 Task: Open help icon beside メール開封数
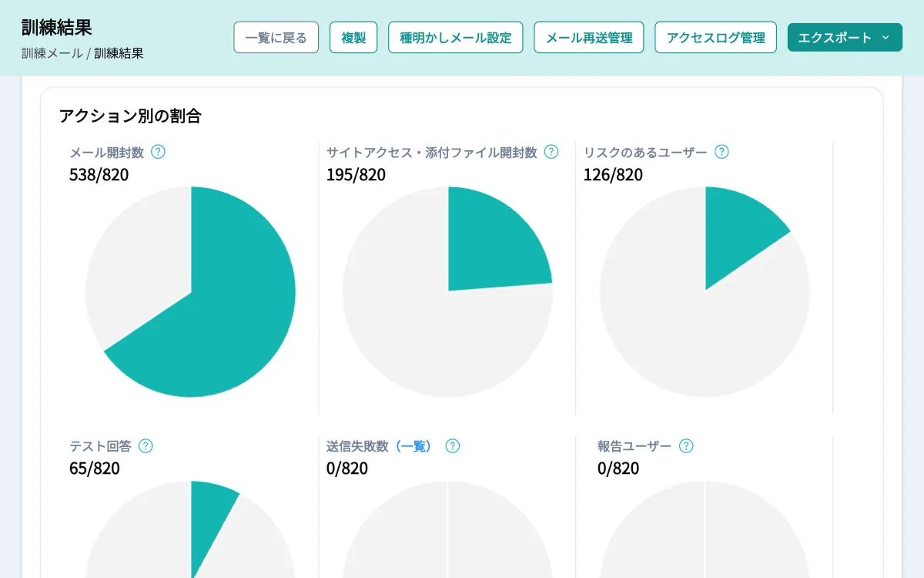158,152
